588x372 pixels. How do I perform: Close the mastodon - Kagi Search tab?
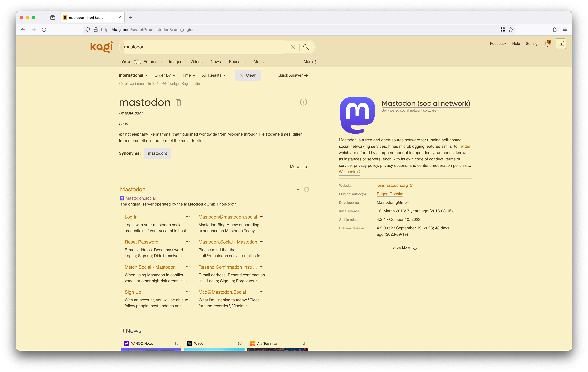click(x=120, y=18)
